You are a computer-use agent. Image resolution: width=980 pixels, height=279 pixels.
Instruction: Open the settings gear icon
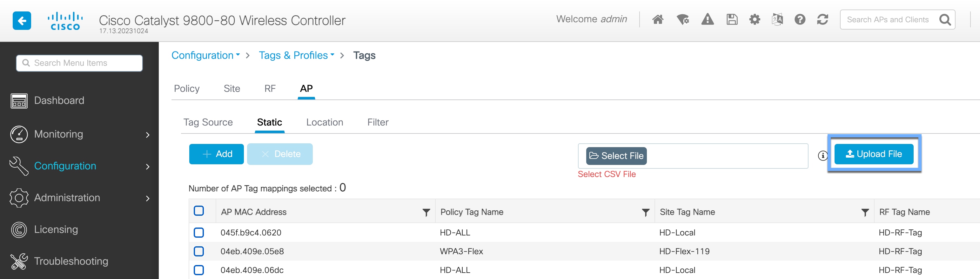click(755, 19)
